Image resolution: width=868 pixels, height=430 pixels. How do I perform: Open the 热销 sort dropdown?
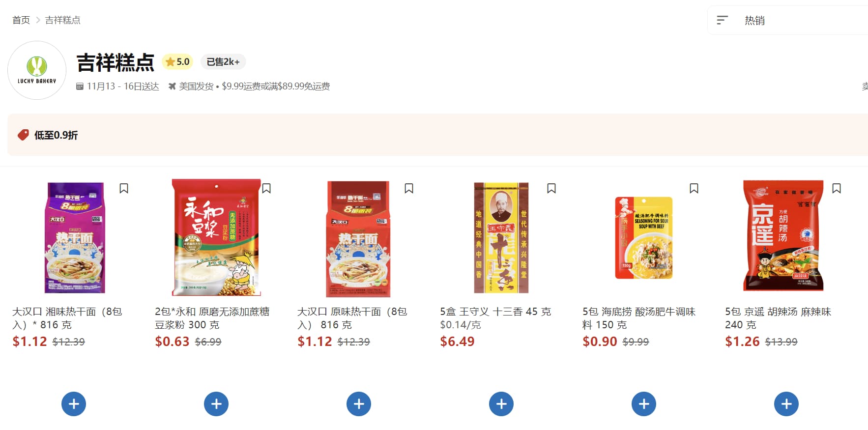[788, 20]
